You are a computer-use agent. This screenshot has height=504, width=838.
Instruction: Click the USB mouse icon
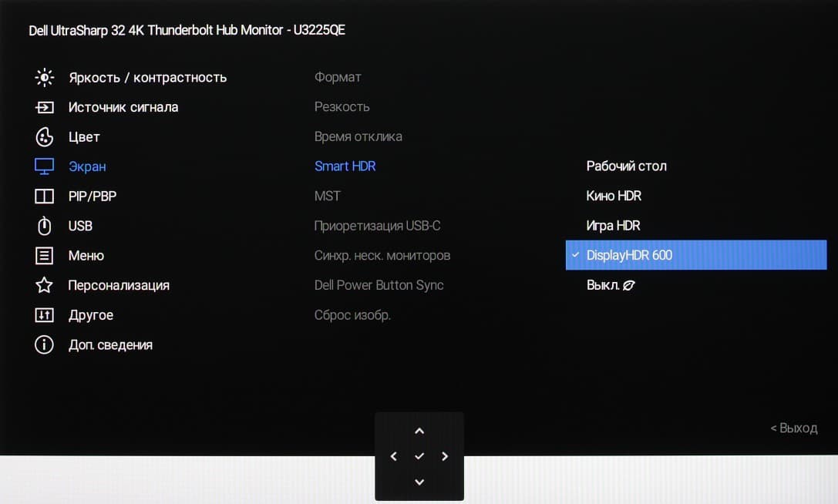click(45, 226)
